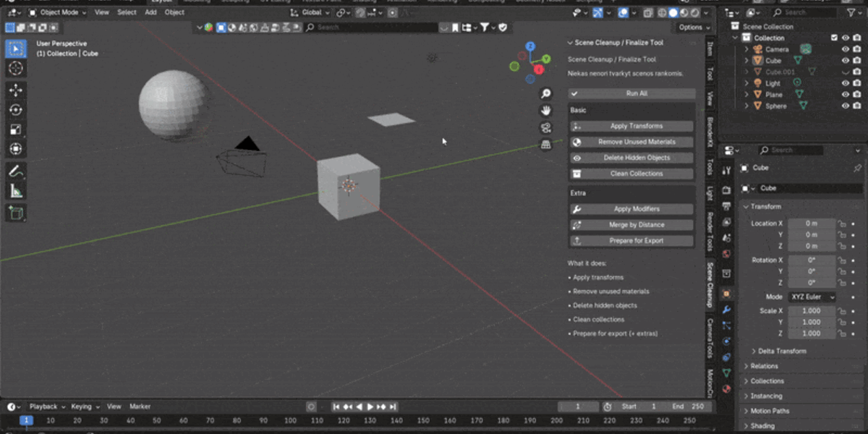This screenshot has width=868, height=434.
Task: Activate the Measure tool
Action: (x=16, y=191)
